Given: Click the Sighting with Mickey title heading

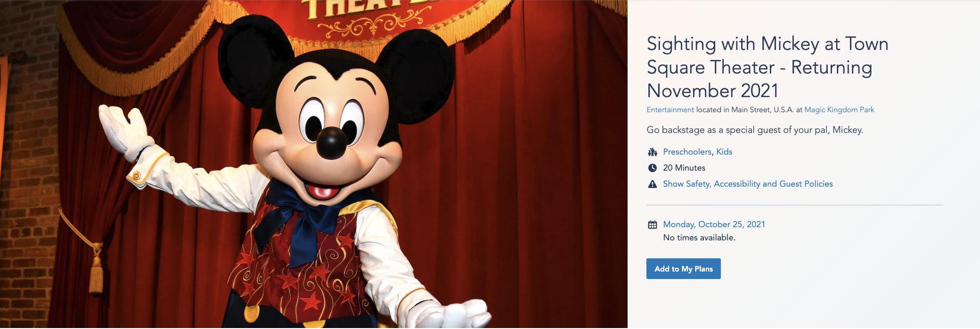Looking at the screenshot, I should click(x=768, y=67).
